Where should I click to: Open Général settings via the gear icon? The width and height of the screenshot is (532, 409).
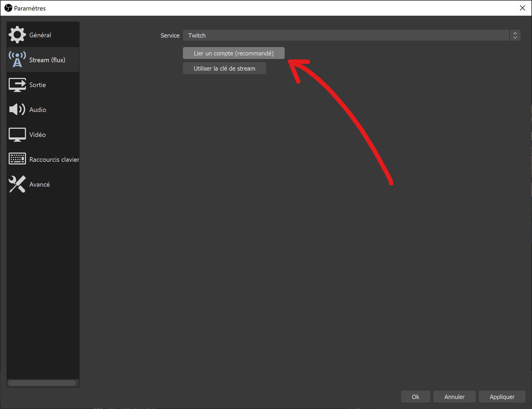(x=17, y=34)
